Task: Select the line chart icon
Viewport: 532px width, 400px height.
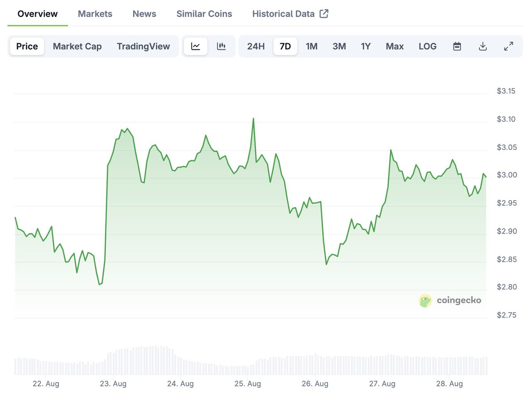Action: tap(195, 46)
